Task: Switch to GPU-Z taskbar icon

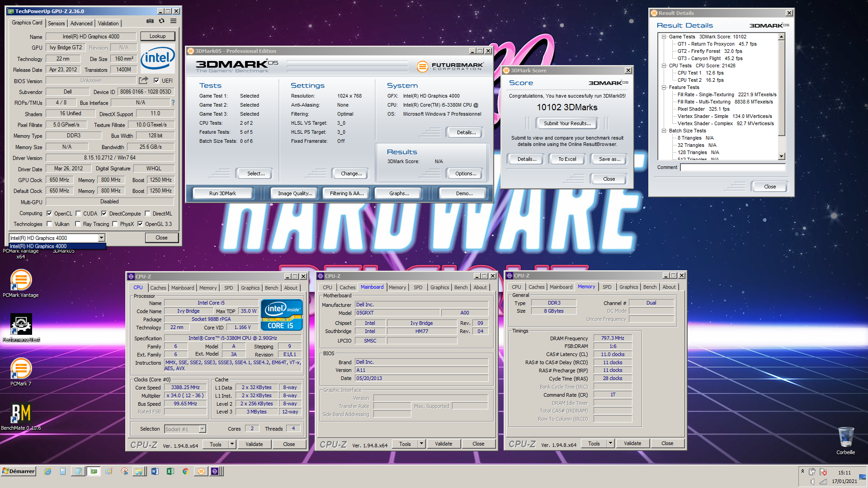Action: point(94,471)
